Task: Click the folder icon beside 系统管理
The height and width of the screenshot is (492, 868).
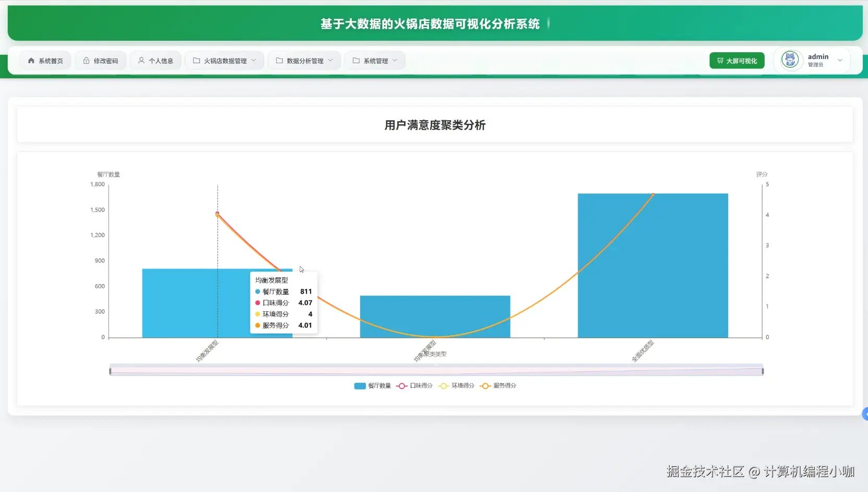Action: pyautogui.click(x=356, y=61)
